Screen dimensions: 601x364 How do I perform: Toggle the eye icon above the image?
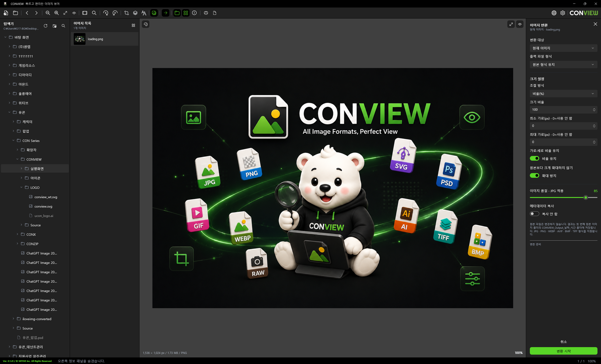click(x=520, y=24)
